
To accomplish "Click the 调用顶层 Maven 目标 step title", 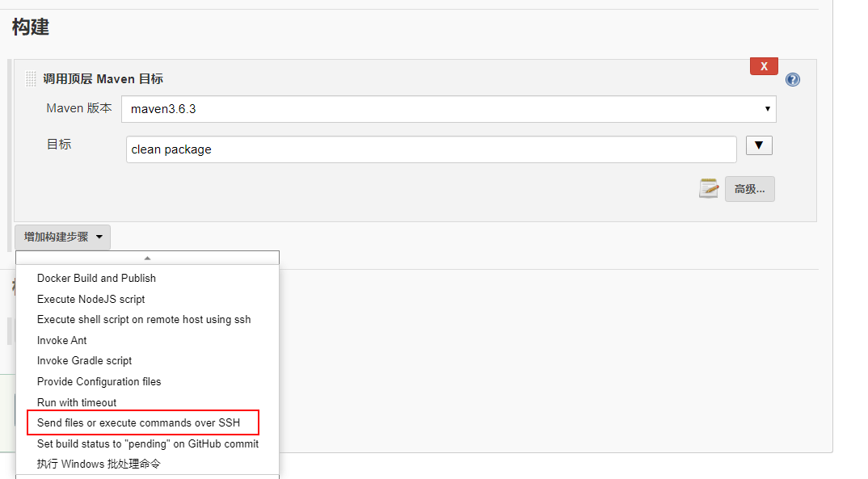I will [x=103, y=79].
